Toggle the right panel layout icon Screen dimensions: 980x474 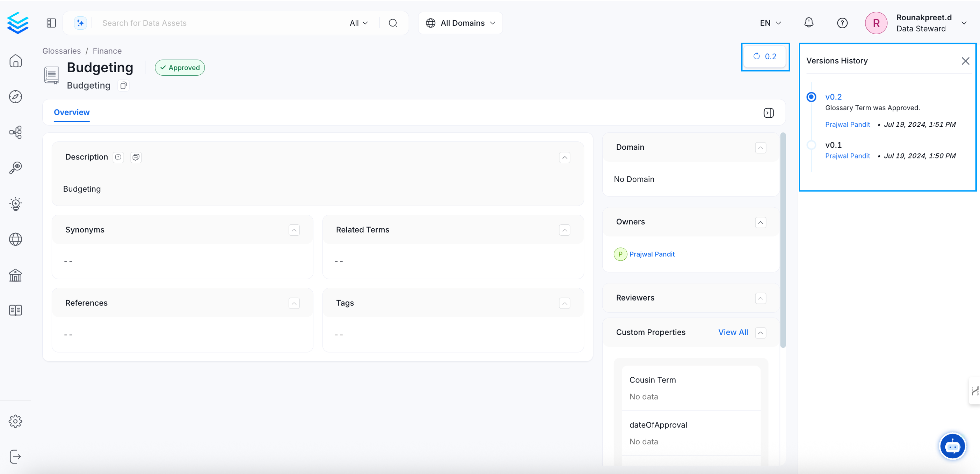(768, 113)
